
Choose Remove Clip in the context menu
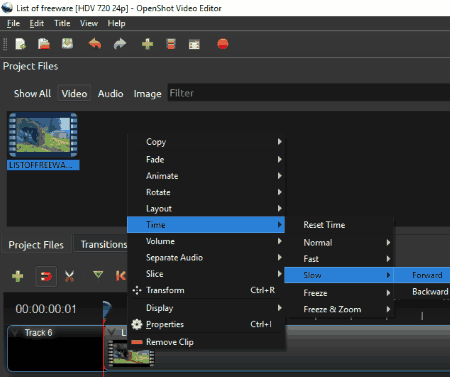(x=206, y=342)
